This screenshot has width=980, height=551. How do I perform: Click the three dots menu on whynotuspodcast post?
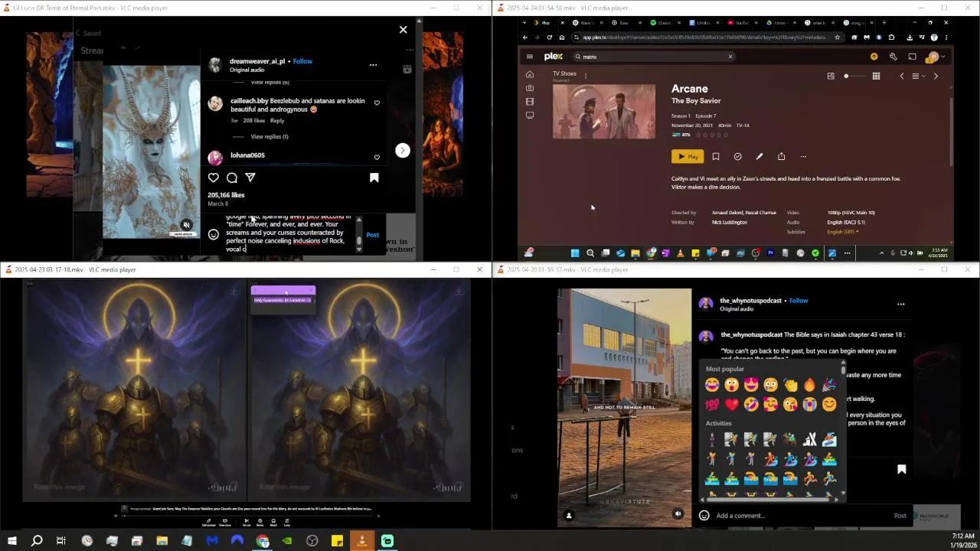pos(900,304)
